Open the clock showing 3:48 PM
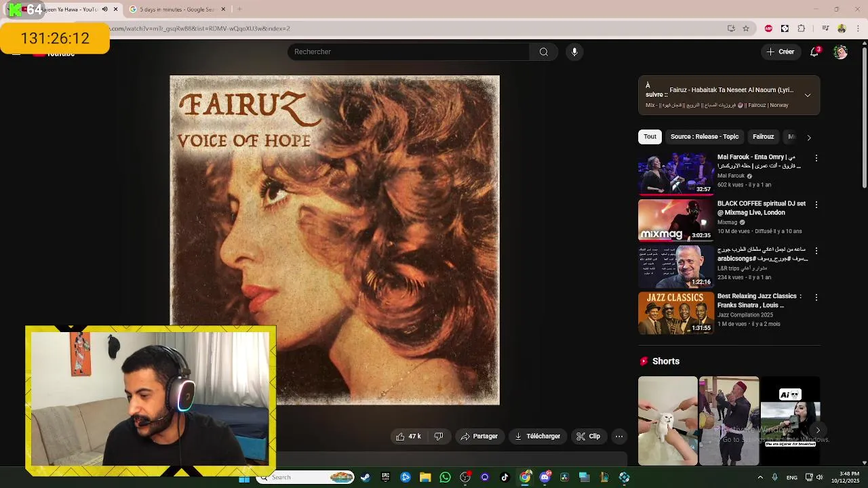This screenshot has width=868, height=488. 849,477
